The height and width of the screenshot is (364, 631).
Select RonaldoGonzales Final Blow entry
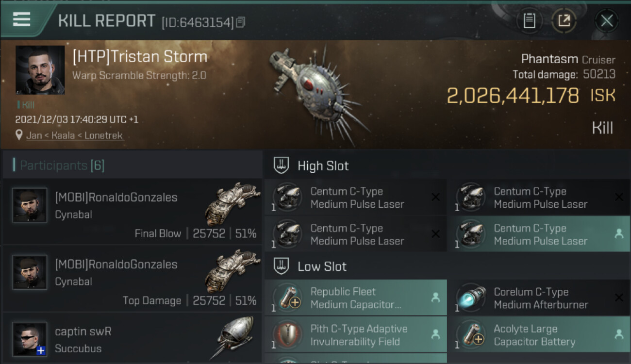(132, 211)
